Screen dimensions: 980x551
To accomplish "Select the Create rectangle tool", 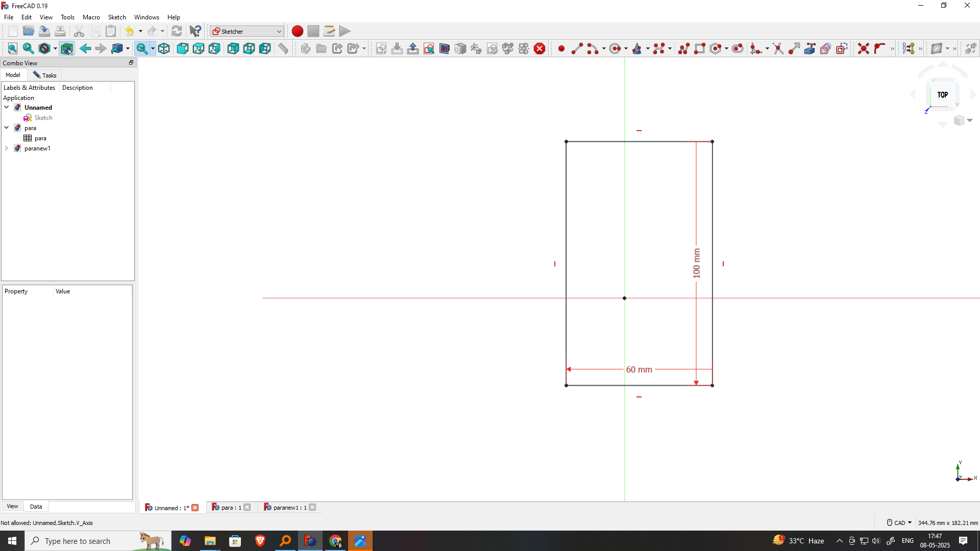I will 700,49.
